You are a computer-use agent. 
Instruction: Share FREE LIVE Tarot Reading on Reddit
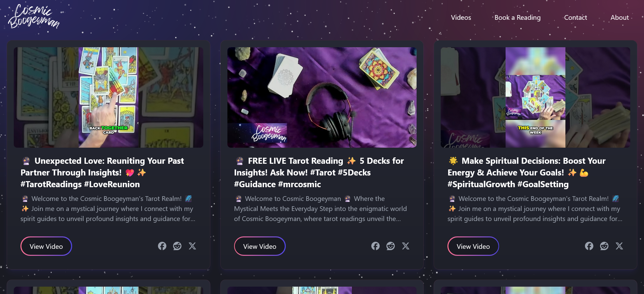pyautogui.click(x=390, y=246)
